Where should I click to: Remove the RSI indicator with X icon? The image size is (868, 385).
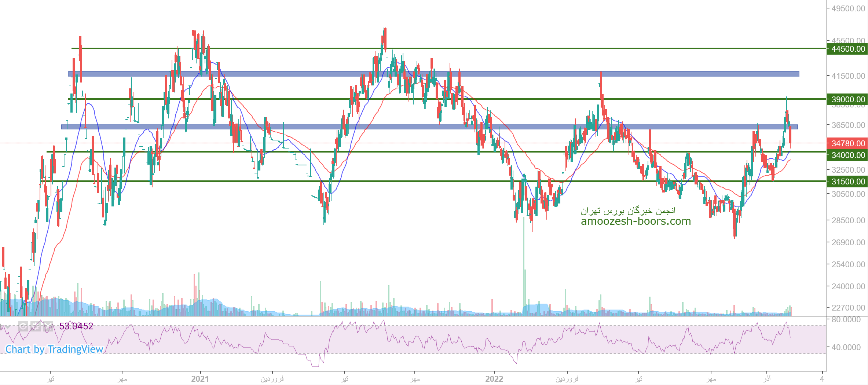[48, 326]
